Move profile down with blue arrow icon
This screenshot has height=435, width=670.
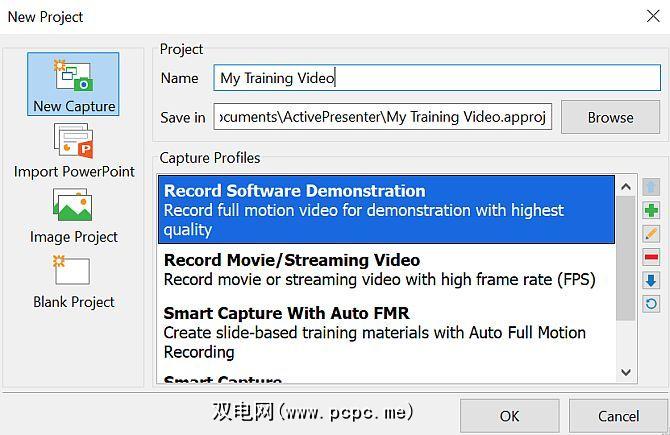651,280
